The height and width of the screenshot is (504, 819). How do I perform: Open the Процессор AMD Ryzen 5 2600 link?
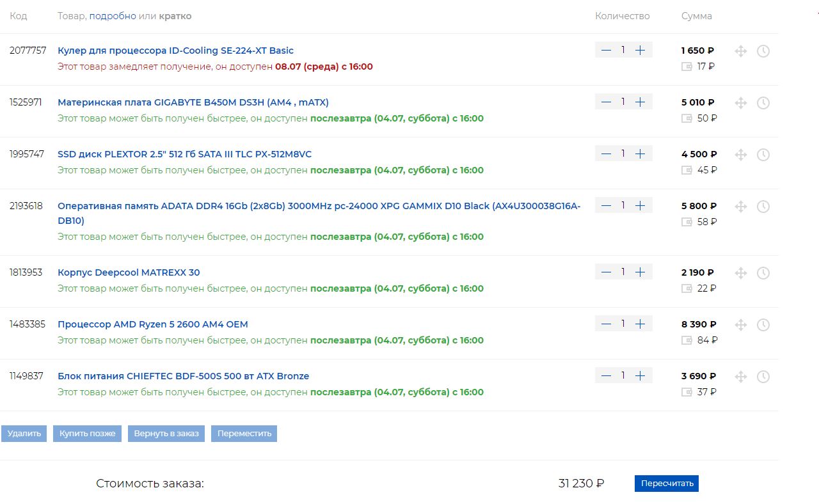pyautogui.click(x=153, y=324)
